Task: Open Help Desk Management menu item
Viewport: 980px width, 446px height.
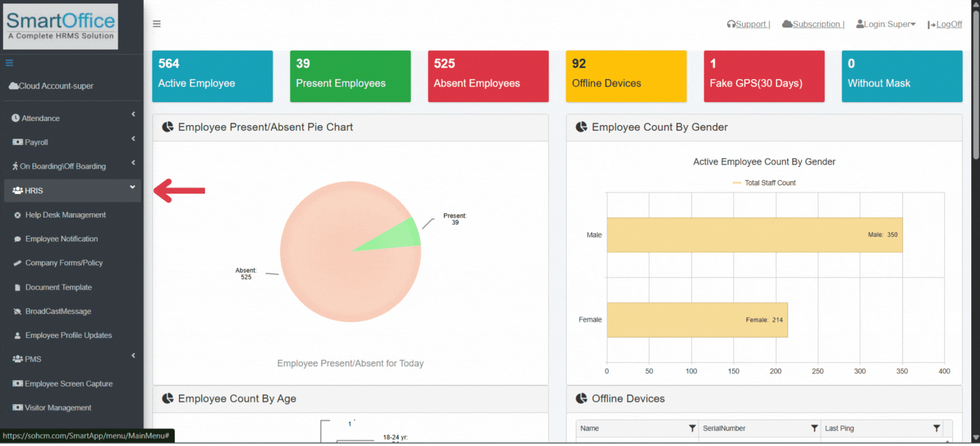Action: [x=65, y=215]
